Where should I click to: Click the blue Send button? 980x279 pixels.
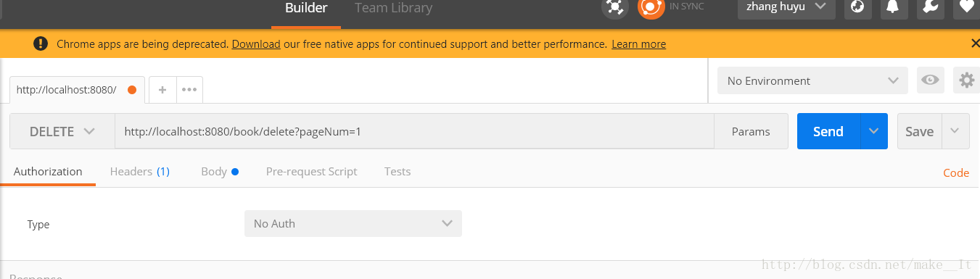828,131
